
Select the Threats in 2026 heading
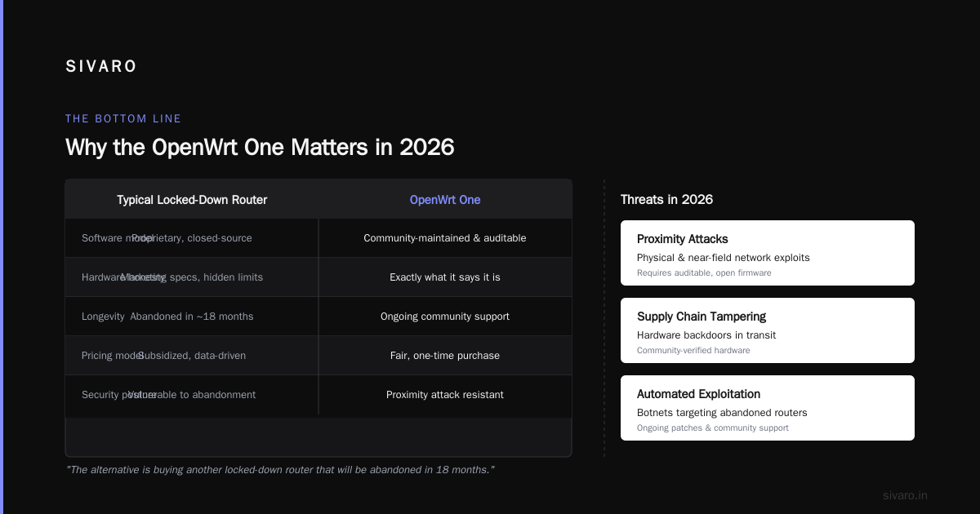click(666, 200)
